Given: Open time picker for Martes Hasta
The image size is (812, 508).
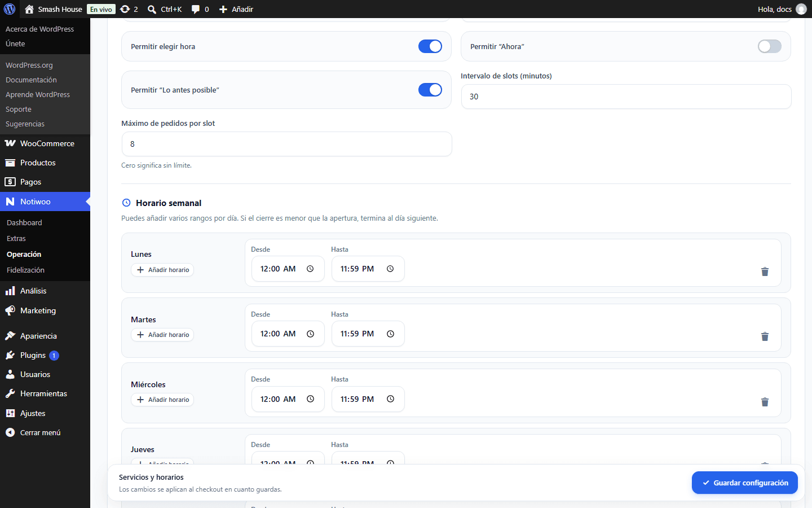Looking at the screenshot, I should click(x=390, y=334).
